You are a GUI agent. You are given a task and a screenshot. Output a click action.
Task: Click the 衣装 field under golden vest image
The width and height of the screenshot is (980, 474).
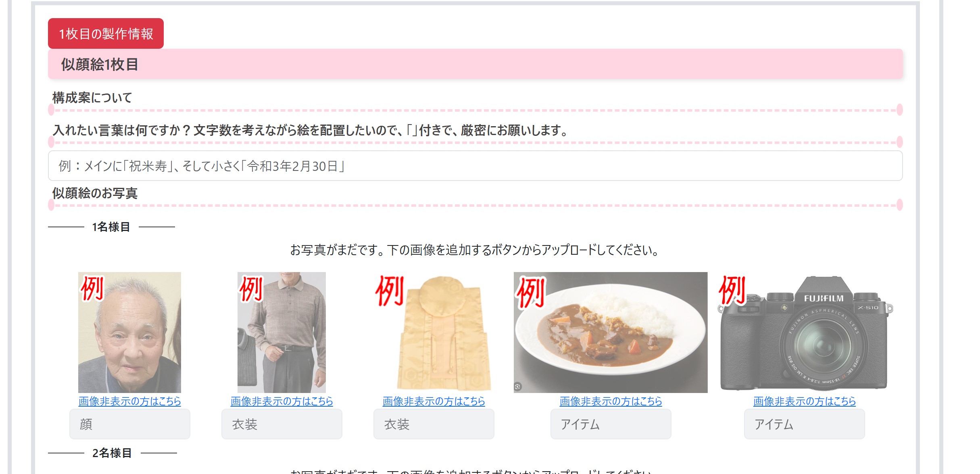[434, 424]
